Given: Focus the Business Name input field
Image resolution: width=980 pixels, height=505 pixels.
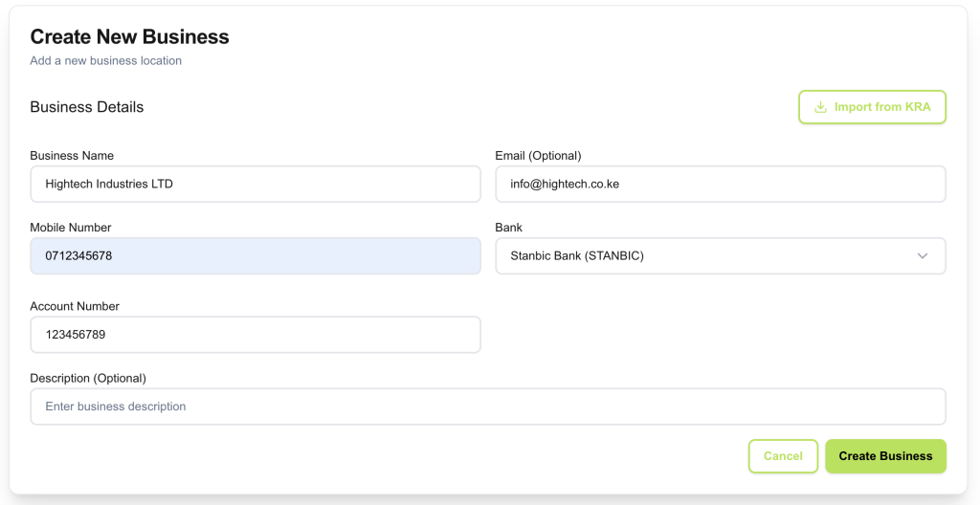Looking at the screenshot, I should pos(256,184).
